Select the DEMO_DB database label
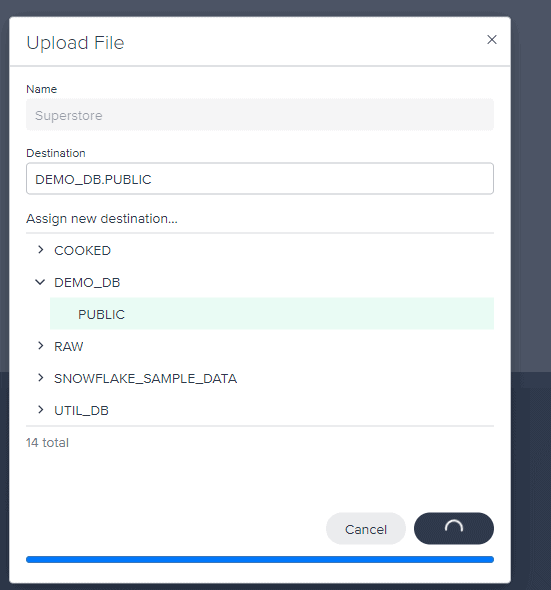This screenshot has height=590, width=551. point(87,283)
